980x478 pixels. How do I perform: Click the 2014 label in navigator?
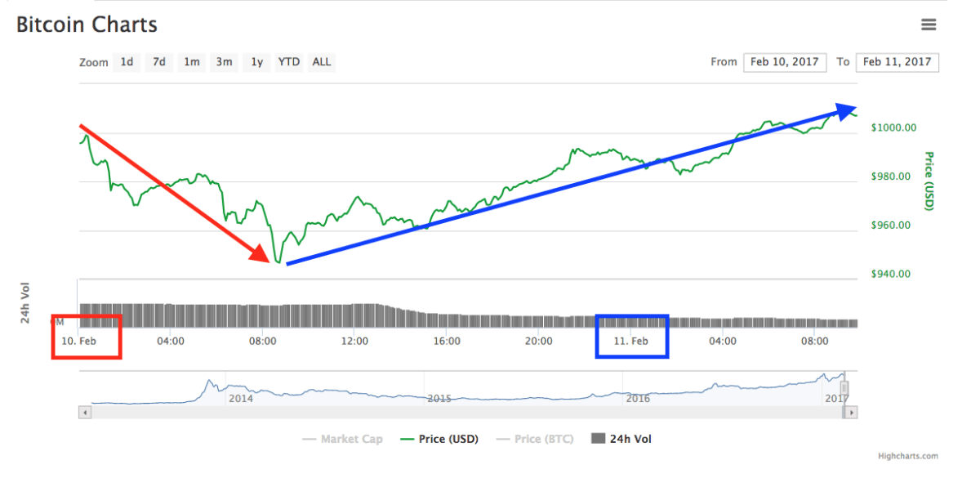tap(241, 399)
